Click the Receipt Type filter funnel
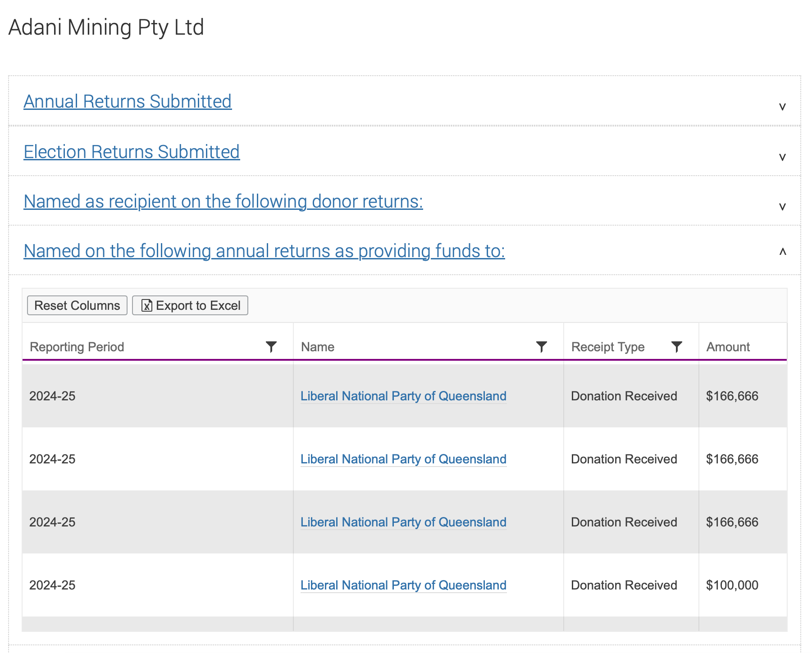The image size is (812, 653). click(676, 347)
